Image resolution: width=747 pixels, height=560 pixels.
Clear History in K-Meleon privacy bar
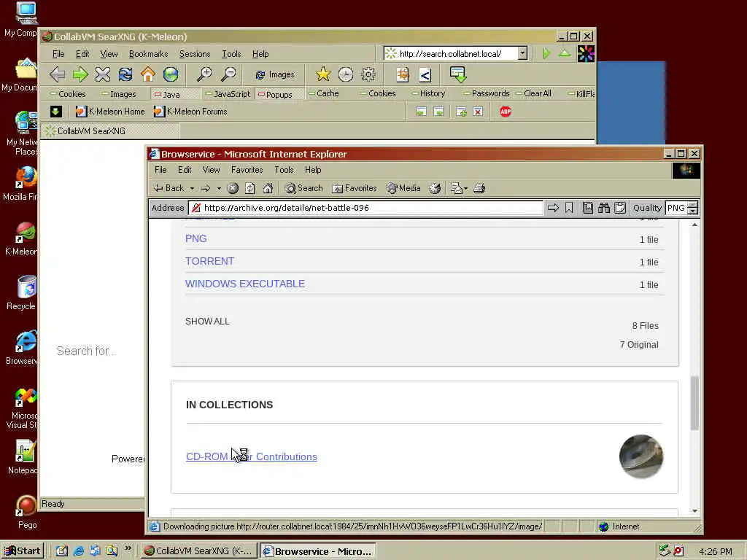pyautogui.click(x=428, y=93)
